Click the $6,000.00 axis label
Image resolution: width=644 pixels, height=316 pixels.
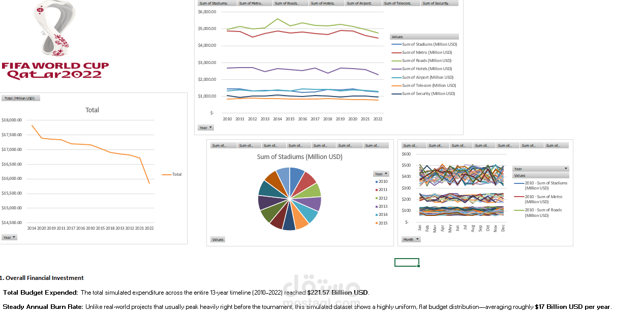tap(207, 11)
